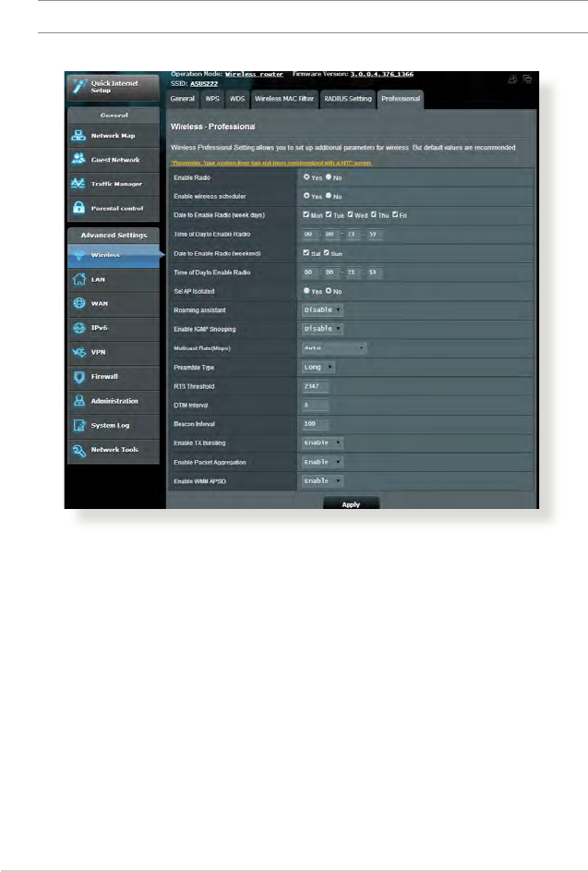Set Enable Radio to No
588x872 pixels.
(329, 176)
